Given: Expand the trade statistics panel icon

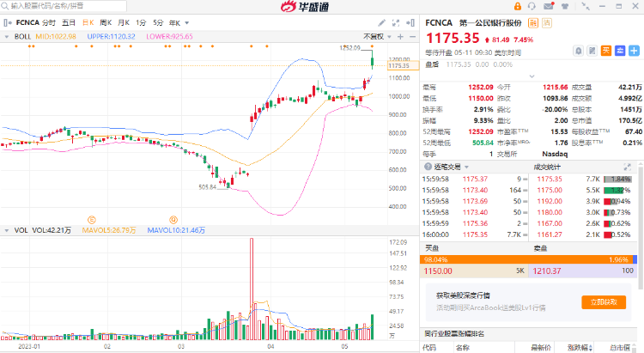Looking at the screenshot, I should [627, 167].
